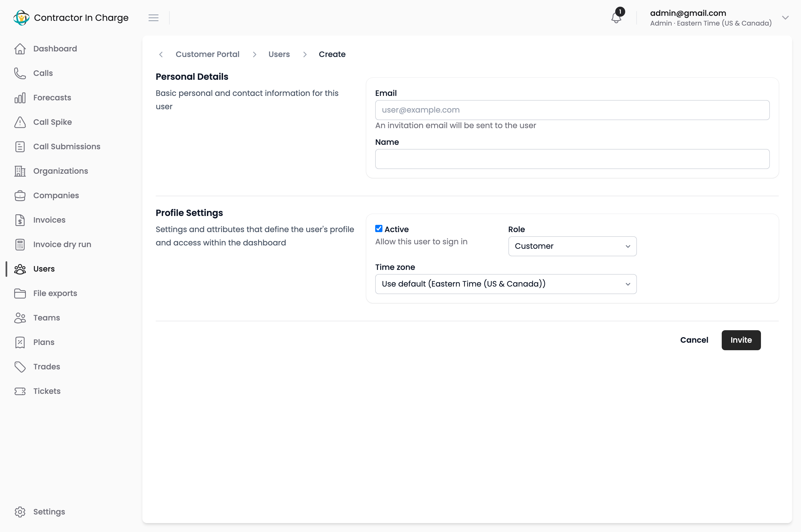Focus the Name input field
The height and width of the screenshot is (532, 801).
[572, 159]
